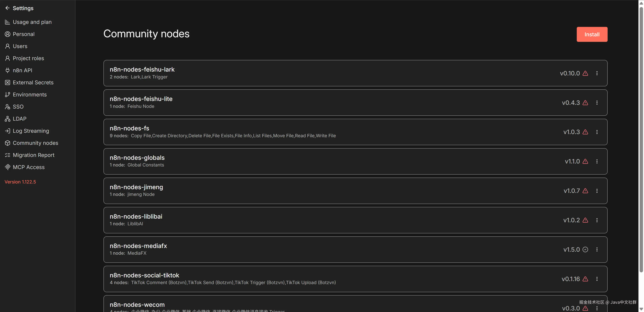Click the page's vertical scrollbar
This screenshot has height=312, width=644.
641,140
